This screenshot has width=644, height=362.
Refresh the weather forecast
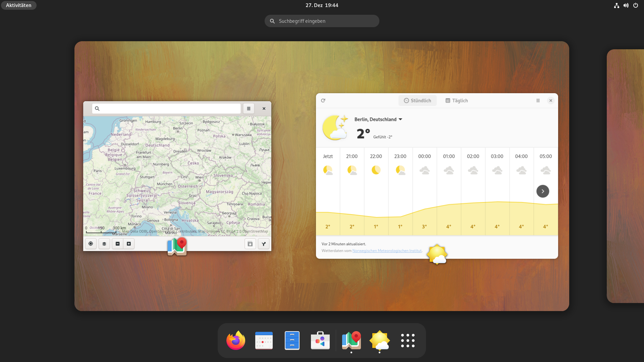pyautogui.click(x=323, y=100)
